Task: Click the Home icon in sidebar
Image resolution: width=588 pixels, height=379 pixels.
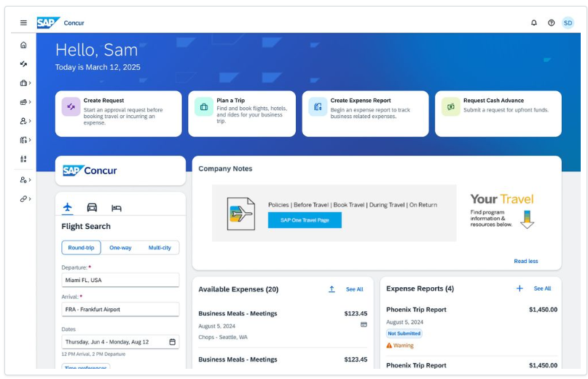Action: pos(23,45)
